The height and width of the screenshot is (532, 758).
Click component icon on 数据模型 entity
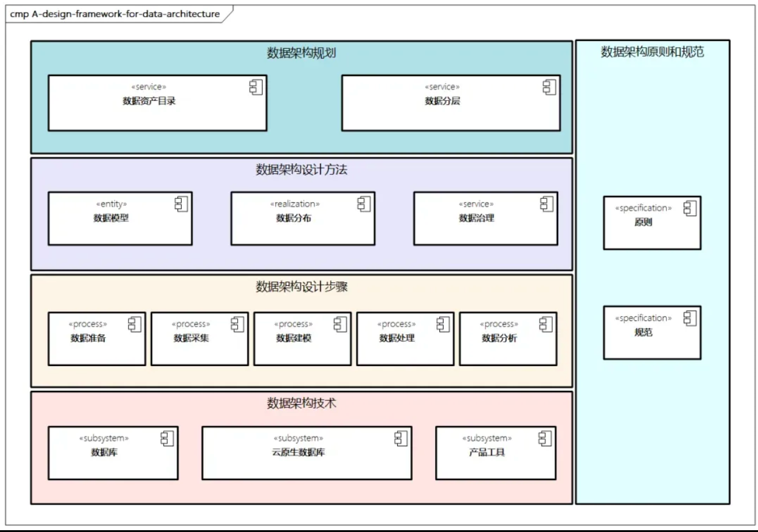point(181,204)
